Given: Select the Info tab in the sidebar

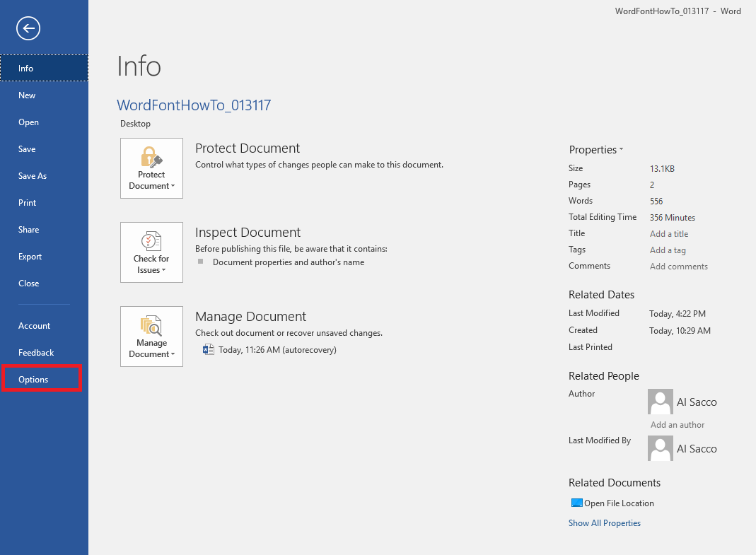Looking at the screenshot, I should tap(25, 68).
